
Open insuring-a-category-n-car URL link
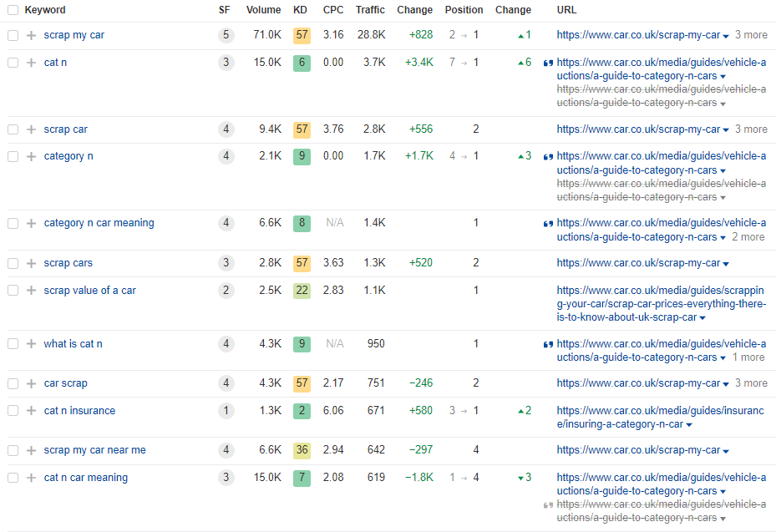click(660, 418)
